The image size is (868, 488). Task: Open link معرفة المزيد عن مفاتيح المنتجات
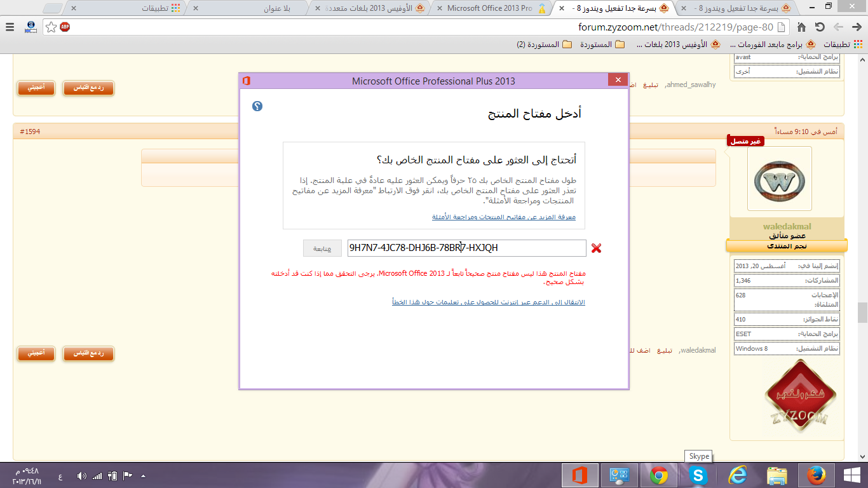[x=504, y=217]
